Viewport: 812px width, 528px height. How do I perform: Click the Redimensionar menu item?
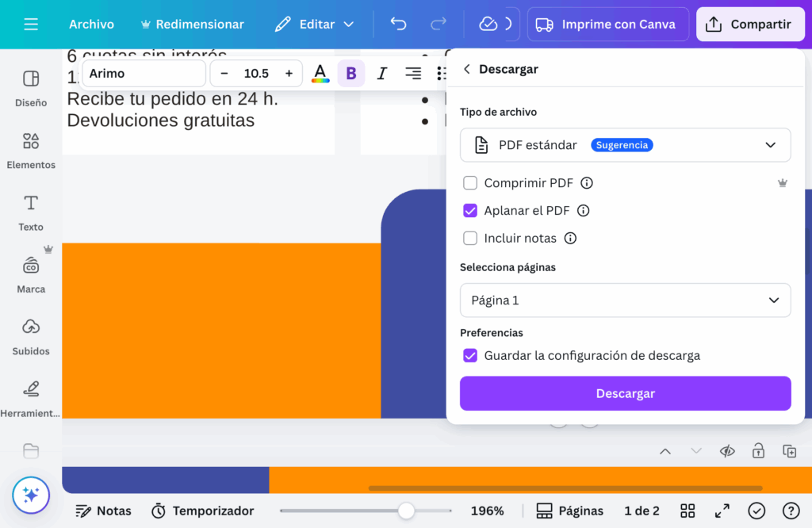pos(192,25)
